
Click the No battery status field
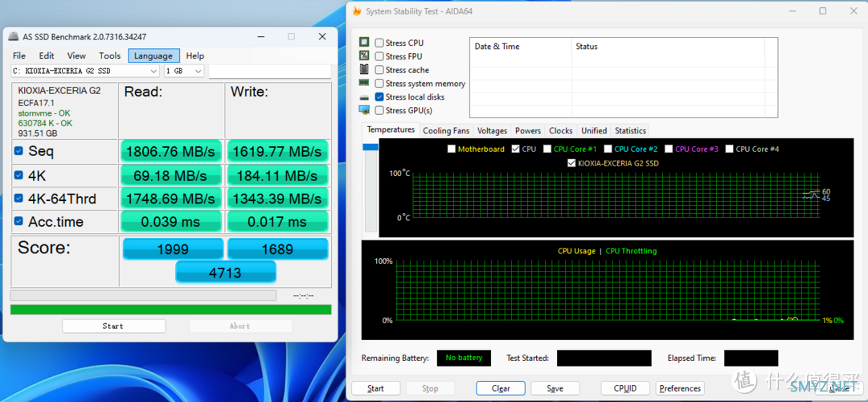pyautogui.click(x=464, y=358)
